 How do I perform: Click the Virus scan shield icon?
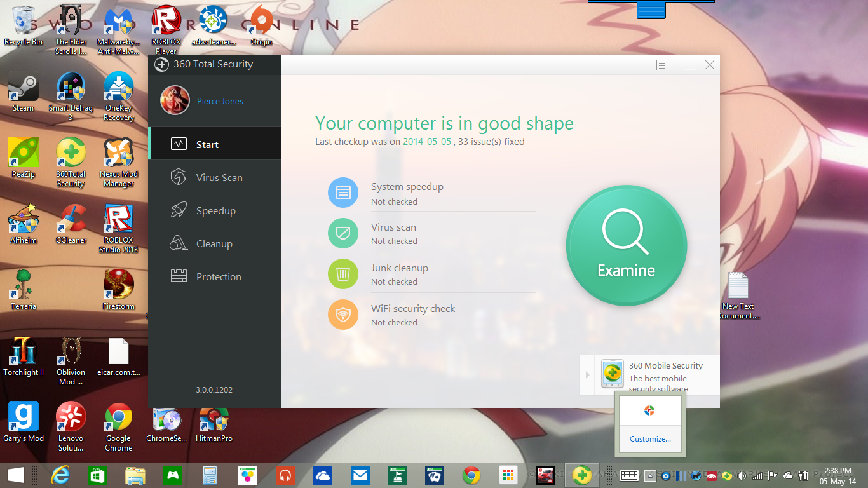pos(343,233)
